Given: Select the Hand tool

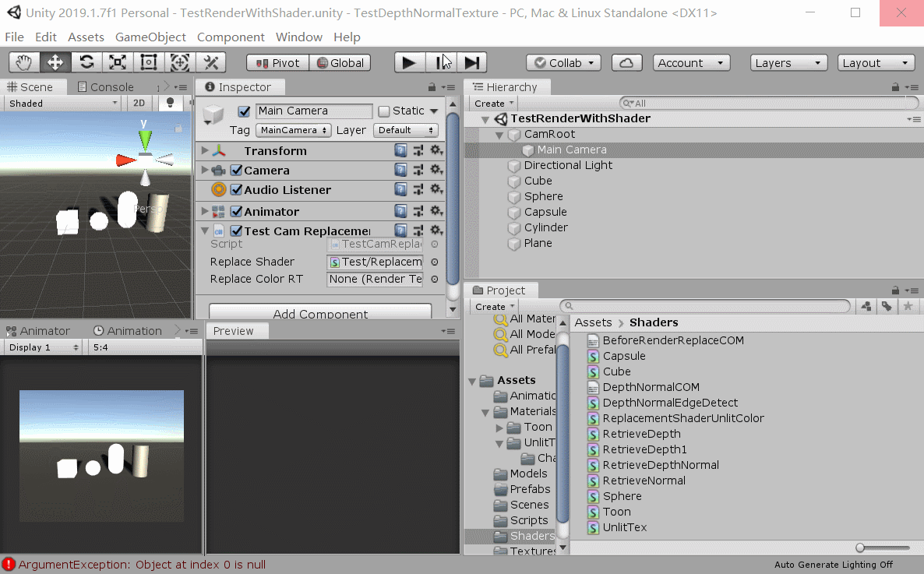Looking at the screenshot, I should (24, 62).
